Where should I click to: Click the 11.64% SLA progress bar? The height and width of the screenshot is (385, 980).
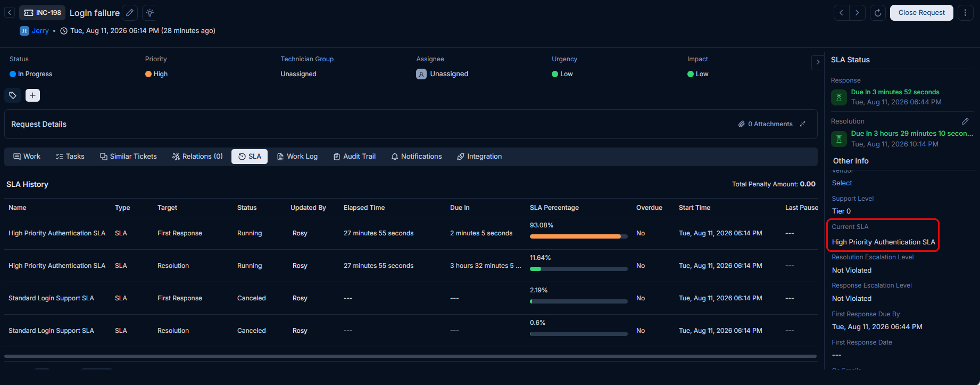(579, 269)
